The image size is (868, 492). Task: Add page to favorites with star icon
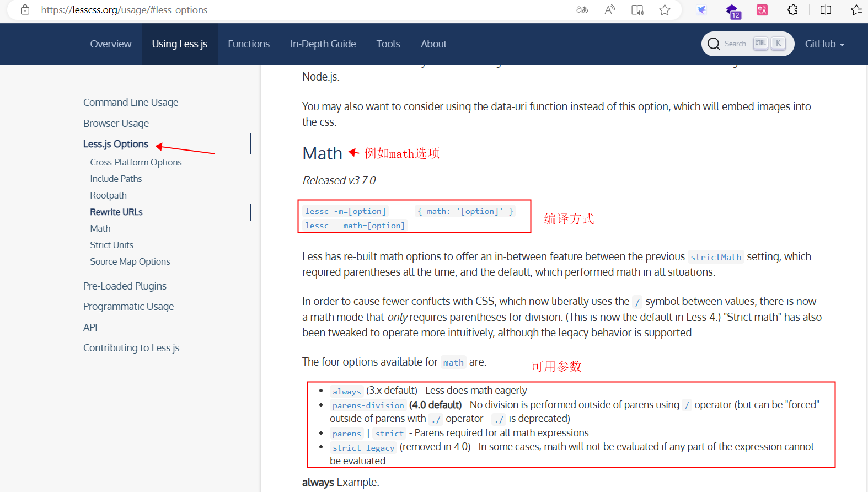point(665,10)
